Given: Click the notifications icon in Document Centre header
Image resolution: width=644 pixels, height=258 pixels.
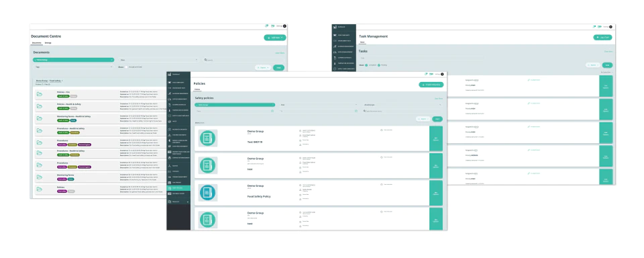Looking at the screenshot, I should (x=267, y=26).
